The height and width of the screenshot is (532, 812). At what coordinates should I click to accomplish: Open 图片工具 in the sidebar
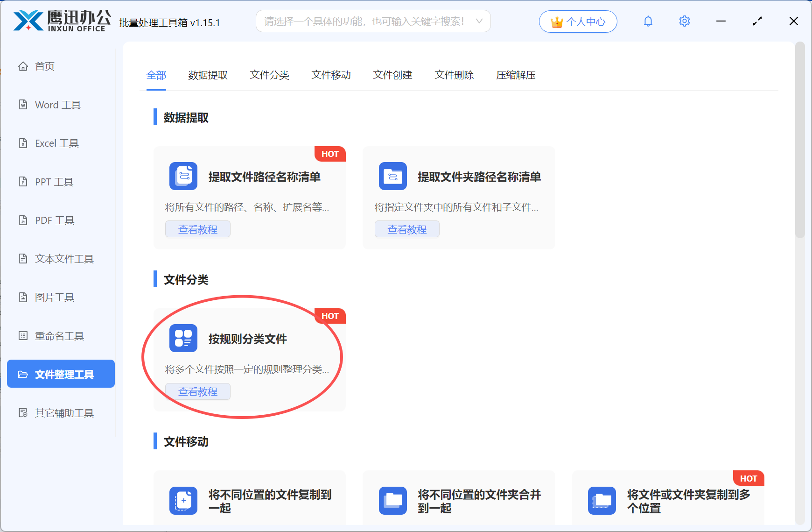[61, 297]
